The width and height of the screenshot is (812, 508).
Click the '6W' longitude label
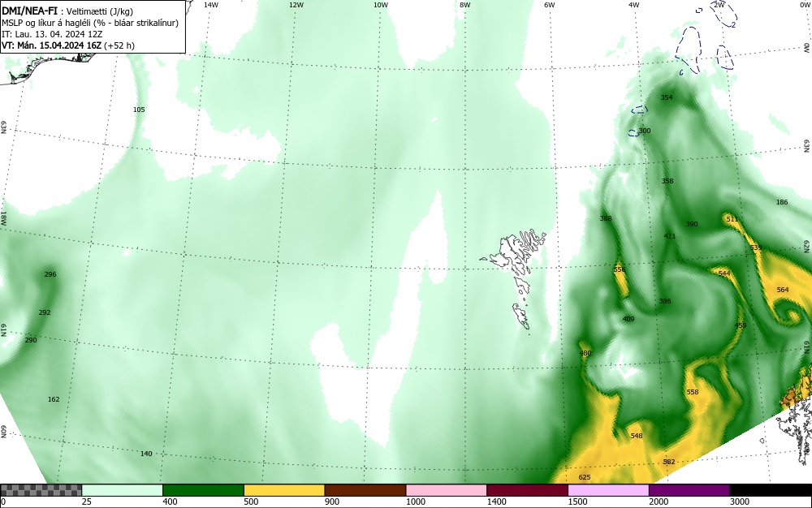550,5
